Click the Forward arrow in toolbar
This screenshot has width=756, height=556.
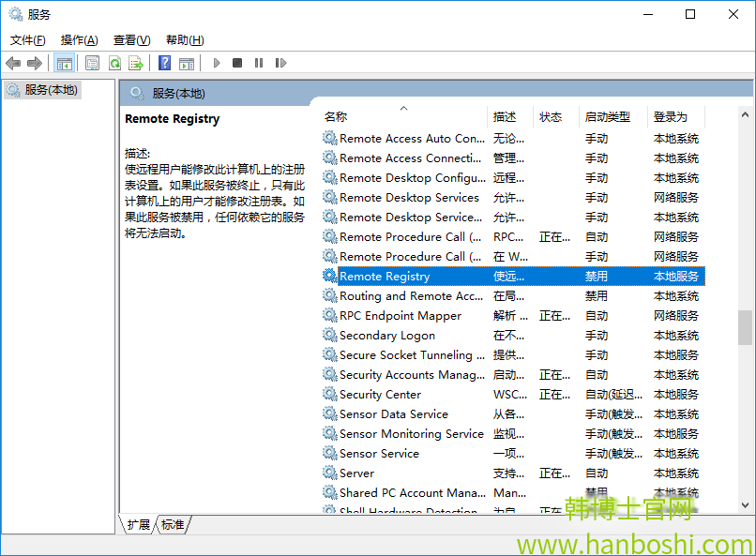pyautogui.click(x=35, y=63)
